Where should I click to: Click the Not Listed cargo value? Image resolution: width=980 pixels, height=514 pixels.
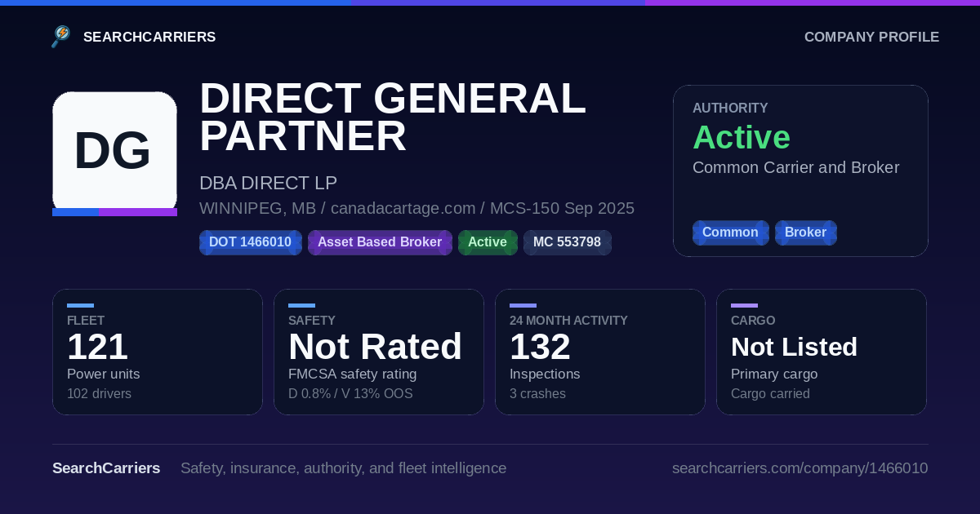tap(794, 347)
